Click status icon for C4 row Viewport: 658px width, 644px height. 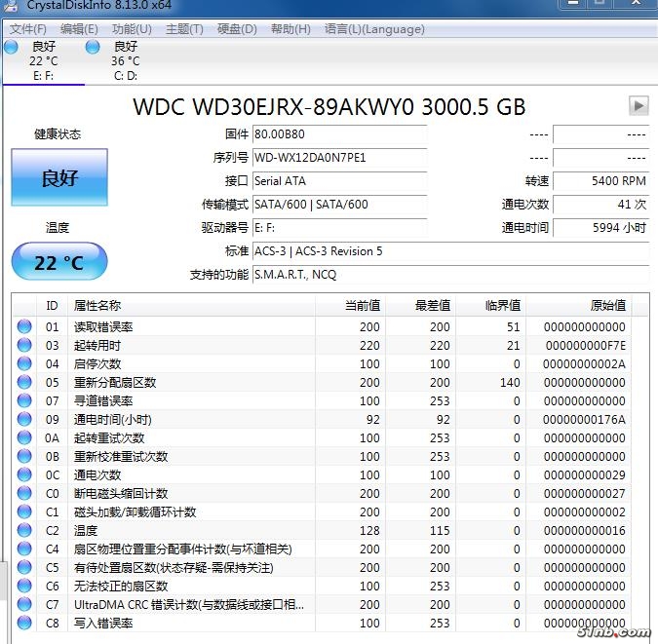pos(24,549)
